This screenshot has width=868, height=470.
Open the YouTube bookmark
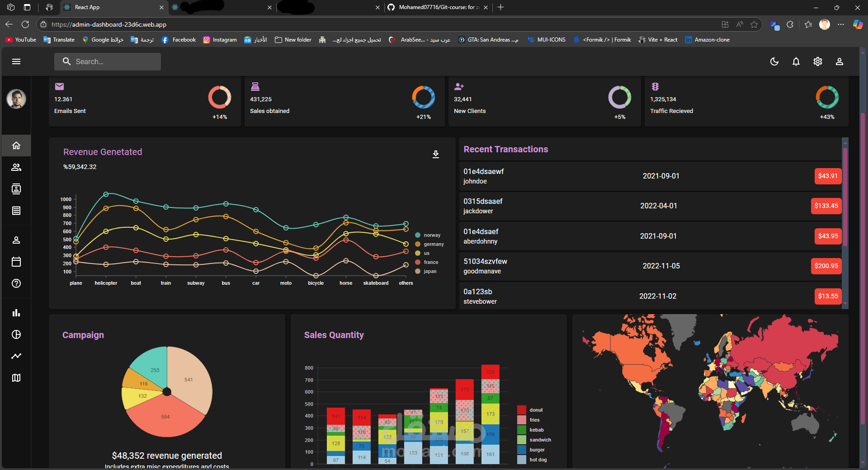[21, 40]
